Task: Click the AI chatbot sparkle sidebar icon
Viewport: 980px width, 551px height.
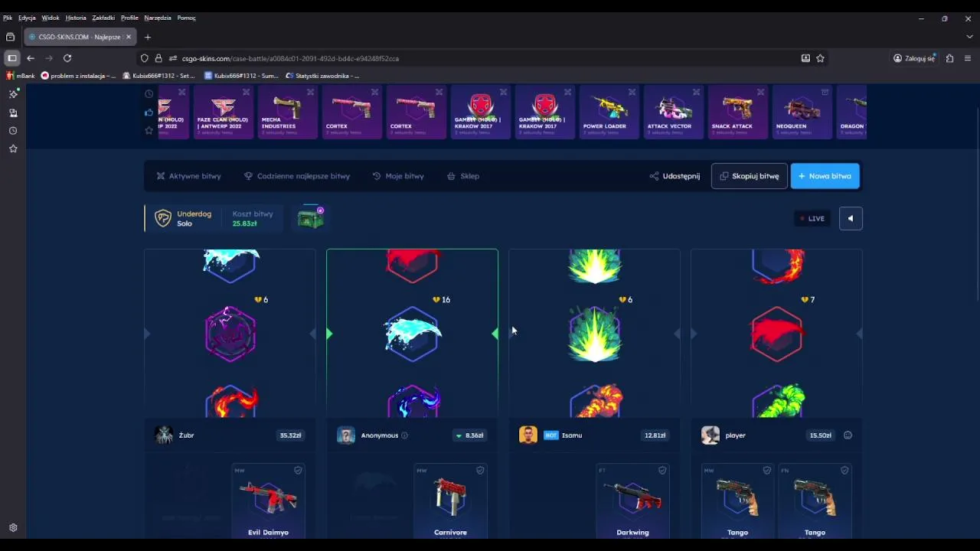Action: 13,93
